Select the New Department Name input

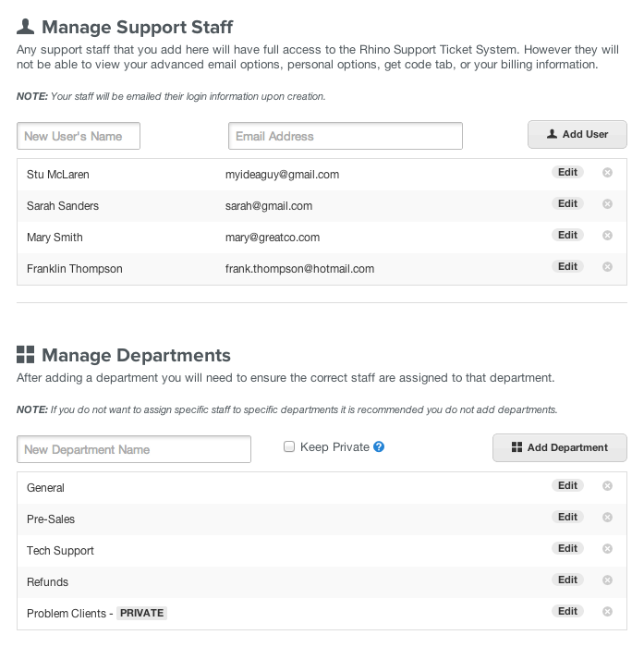click(x=134, y=449)
